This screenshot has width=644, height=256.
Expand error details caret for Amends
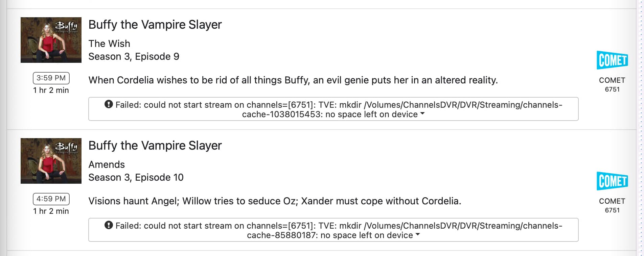coord(418,235)
